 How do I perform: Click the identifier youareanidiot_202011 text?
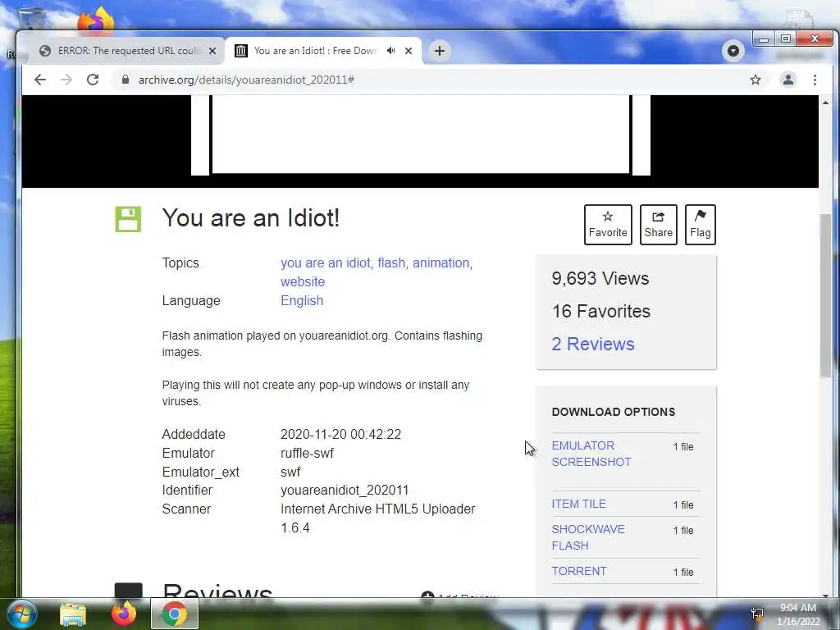point(345,491)
